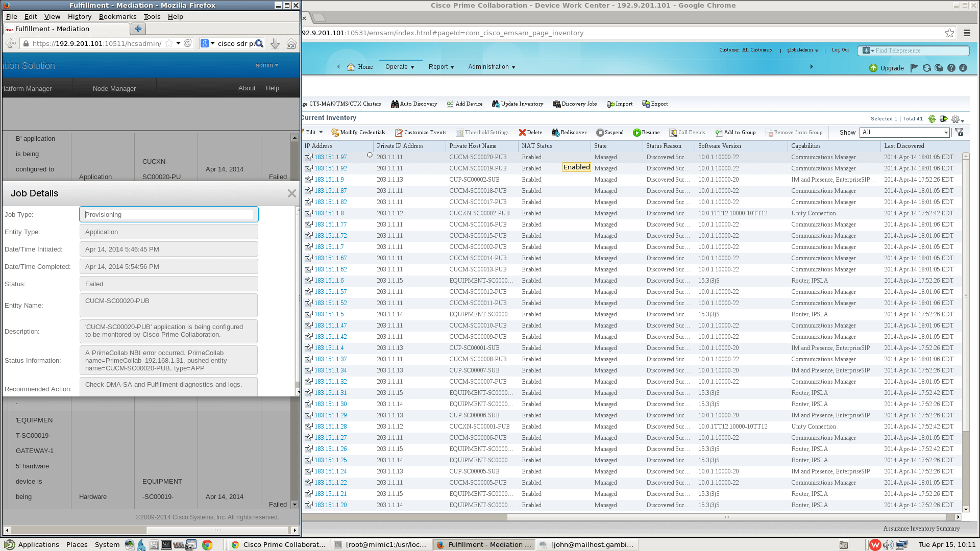
Task: Click the table export icon near Total 41
Action: pyautogui.click(x=943, y=119)
